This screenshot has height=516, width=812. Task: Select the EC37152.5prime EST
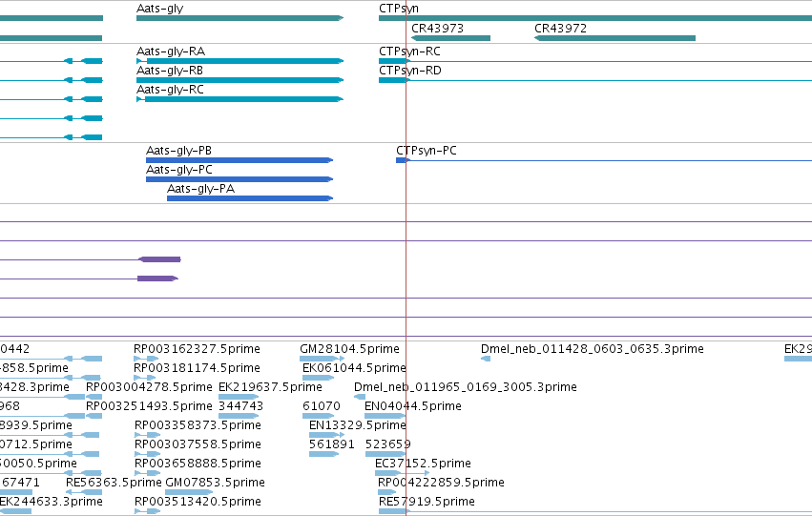tap(402, 474)
